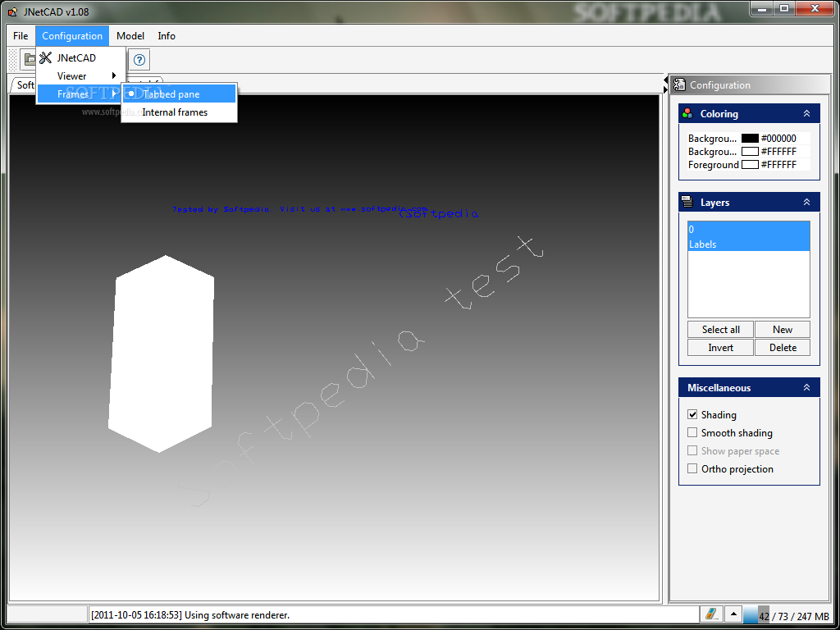Pick the black #000000 background color swatch

coord(750,138)
